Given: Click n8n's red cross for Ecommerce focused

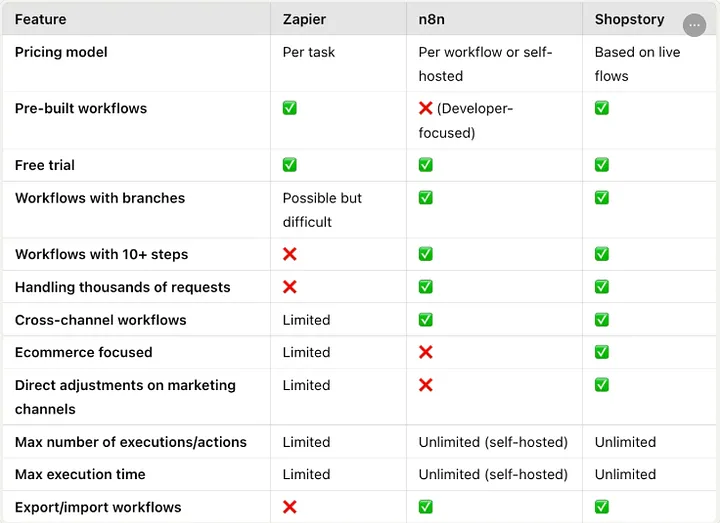Looking at the screenshot, I should pos(425,352).
